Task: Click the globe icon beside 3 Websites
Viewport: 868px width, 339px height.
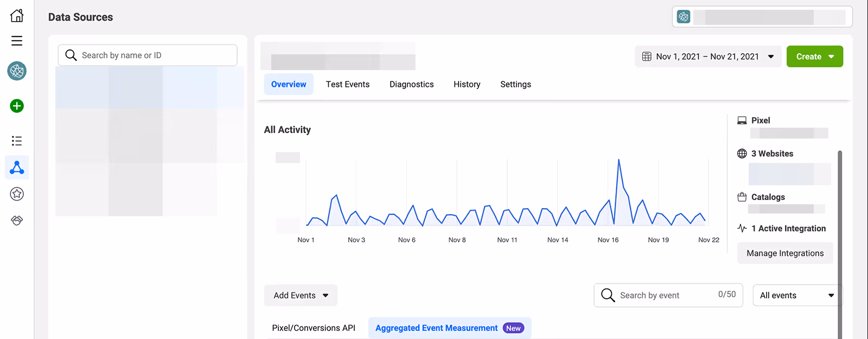Action: point(742,154)
